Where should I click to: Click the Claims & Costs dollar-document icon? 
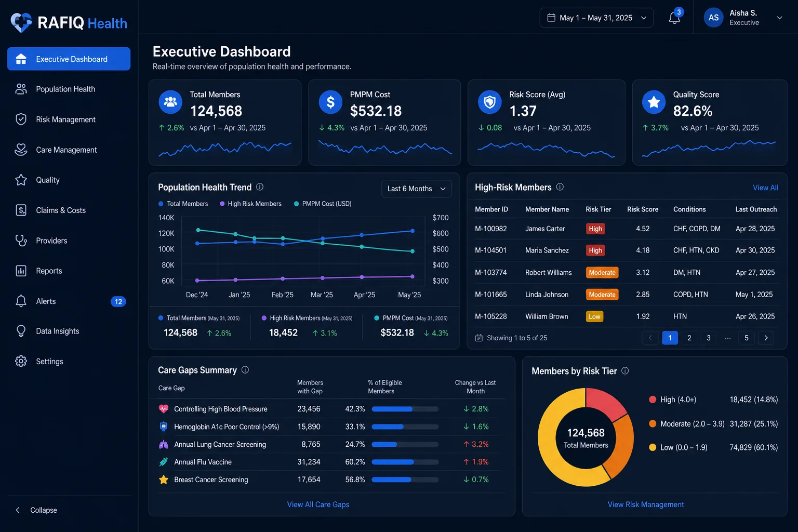21,210
